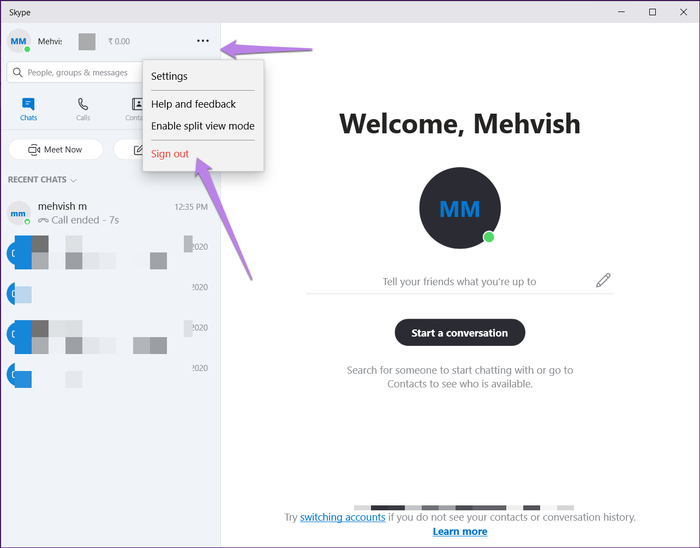Collapse the Recent Chats list
700x548 pixels.
(x=42, y=179)
